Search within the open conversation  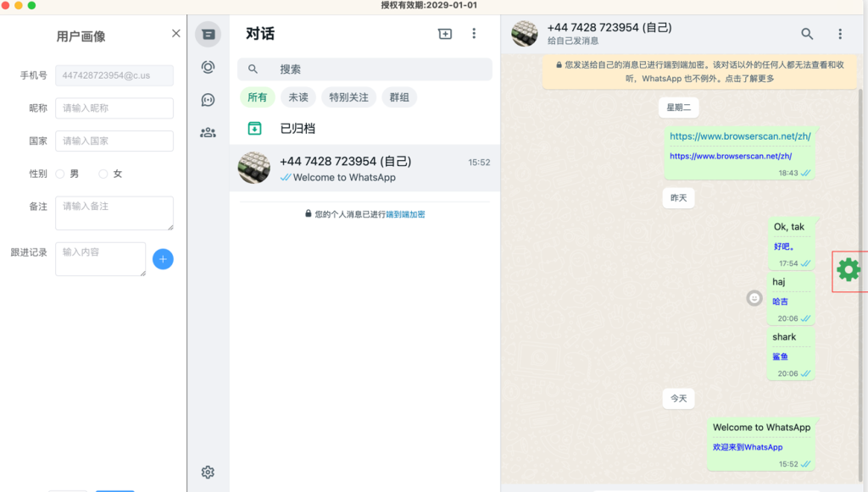[x=807, y=34]
